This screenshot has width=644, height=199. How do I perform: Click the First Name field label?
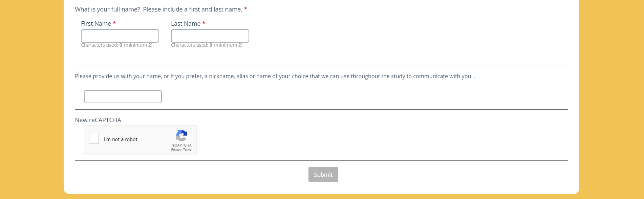click(96, 24)
